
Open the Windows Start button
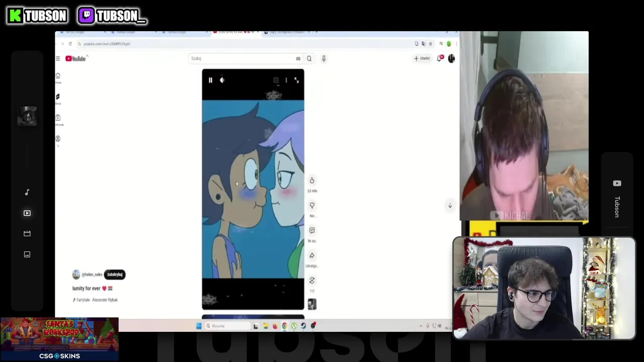coord(199,326)
